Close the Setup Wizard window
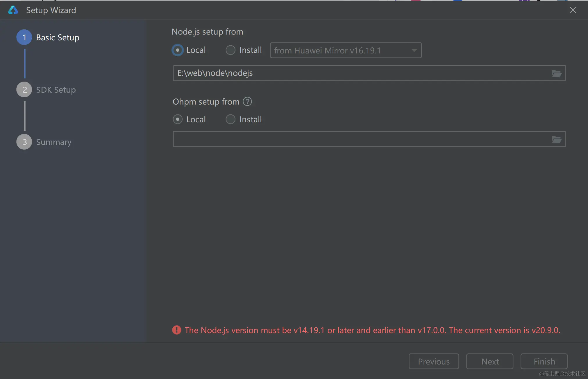The width and height of the screenshot is (588, 379). click(x=573, y=10)
